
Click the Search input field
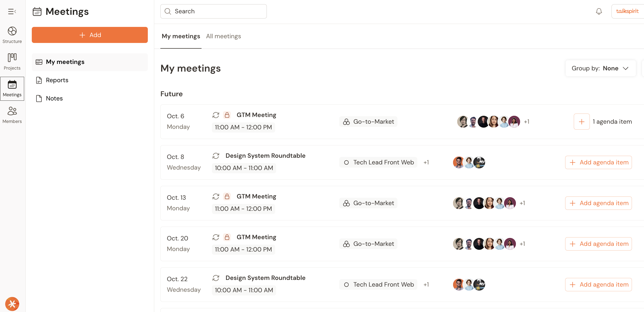pos(213,12)
